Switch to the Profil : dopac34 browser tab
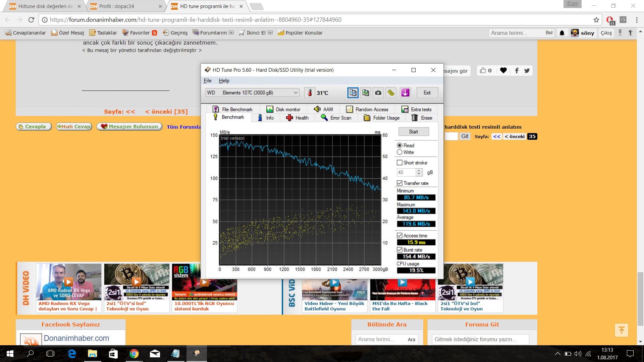The width and height of the screenshot is (644, 362). click(x=125, y=6)
